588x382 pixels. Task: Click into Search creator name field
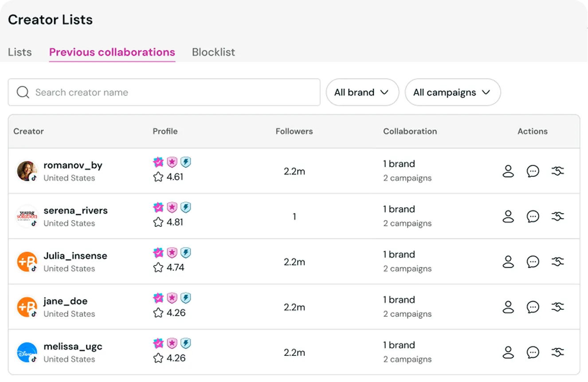pyautogui.click(x=164, y=92)
